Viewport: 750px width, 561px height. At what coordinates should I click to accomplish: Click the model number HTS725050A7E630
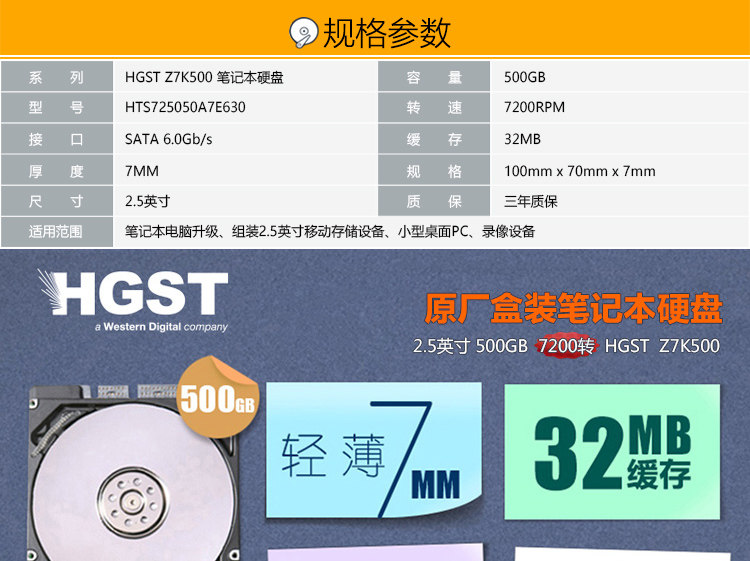(x=185, y=107)
